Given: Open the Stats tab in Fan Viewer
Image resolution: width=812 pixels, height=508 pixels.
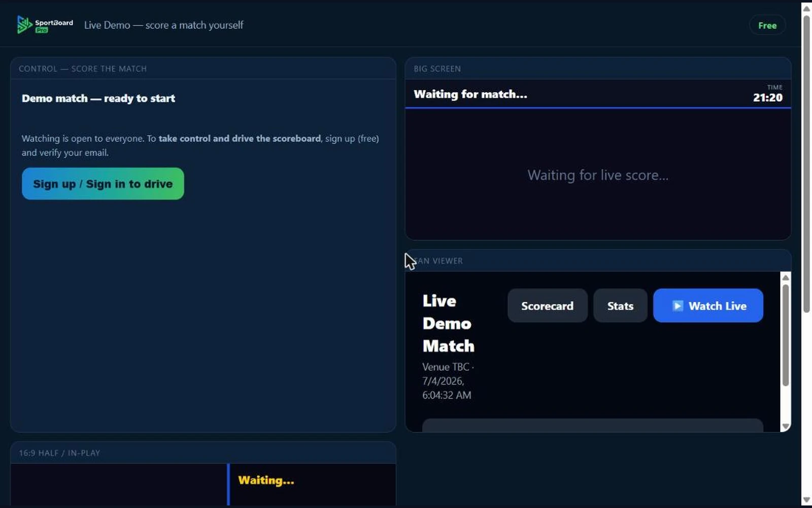Looking at the screenshot, I should [x=620, y=306].
